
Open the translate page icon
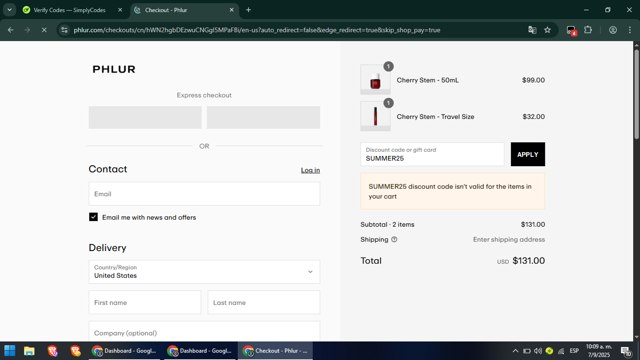pos(532,30)
